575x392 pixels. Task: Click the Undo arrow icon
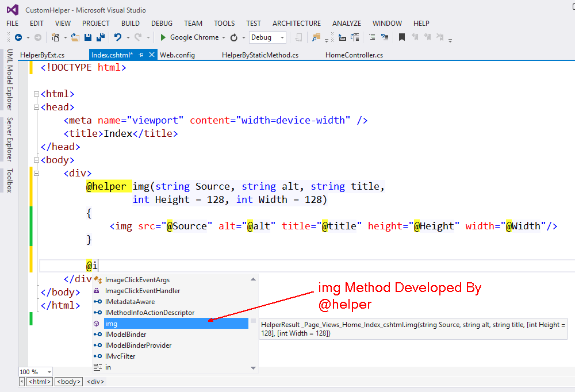118,37
